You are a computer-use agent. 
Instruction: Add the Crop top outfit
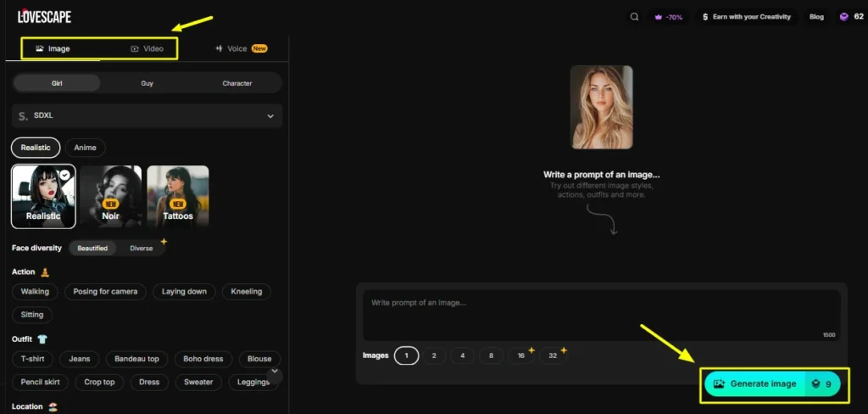click(100, 383)
